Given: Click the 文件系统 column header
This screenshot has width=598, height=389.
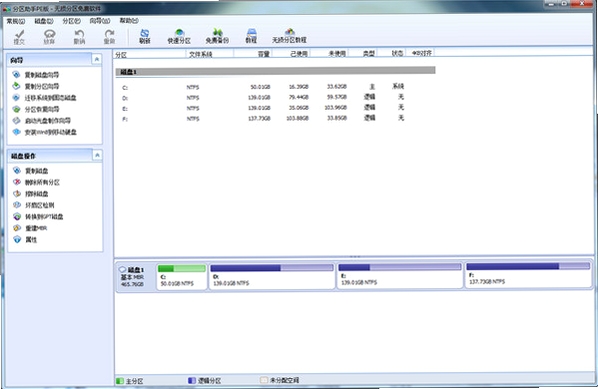Looking at the screenshot, I should click(x=210, y=54).
